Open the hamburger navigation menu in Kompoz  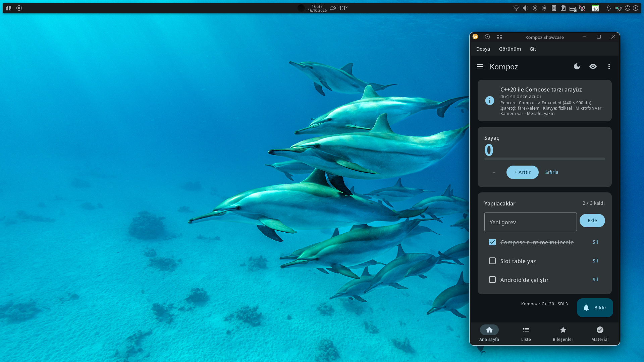(x=480, y=66)
